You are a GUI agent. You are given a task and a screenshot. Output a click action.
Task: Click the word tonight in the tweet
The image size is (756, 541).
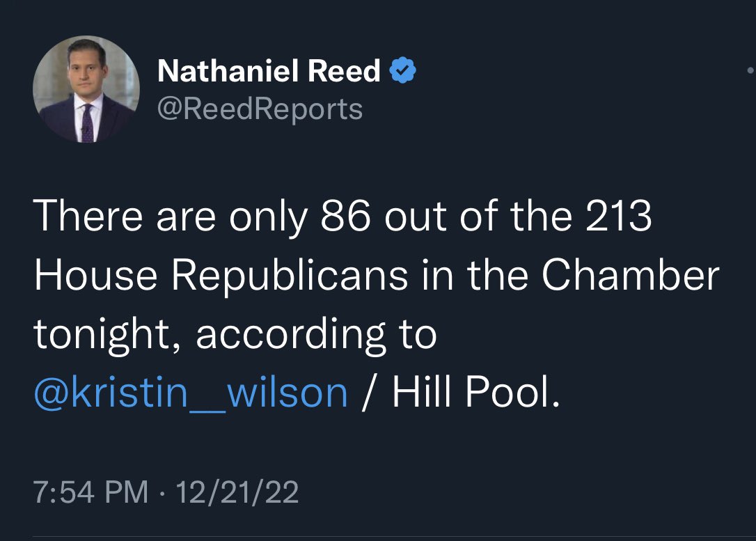click(x=101, y=335)
